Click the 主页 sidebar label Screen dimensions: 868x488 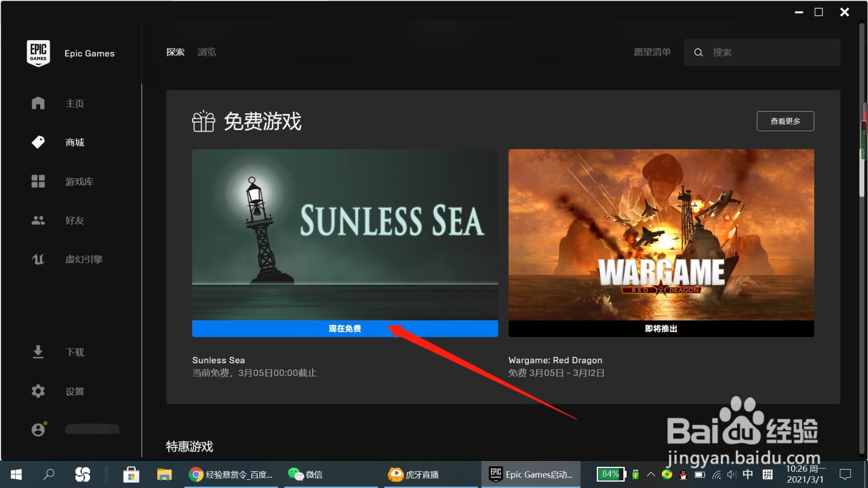coord(75,104)
